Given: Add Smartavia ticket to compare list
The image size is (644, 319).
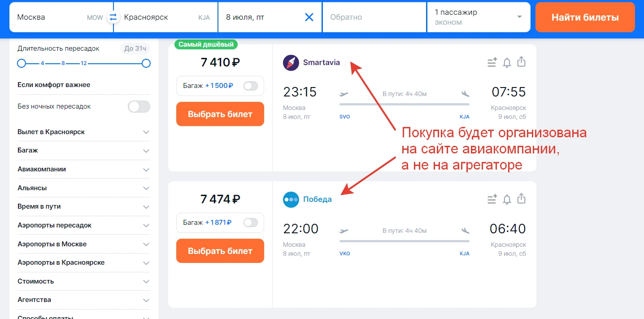Looking at the screenshot, I should 492,62.
